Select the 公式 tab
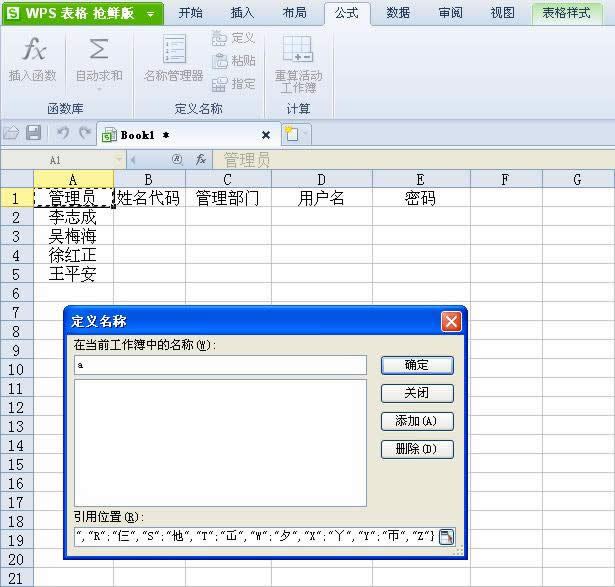 tap(347, 13)
